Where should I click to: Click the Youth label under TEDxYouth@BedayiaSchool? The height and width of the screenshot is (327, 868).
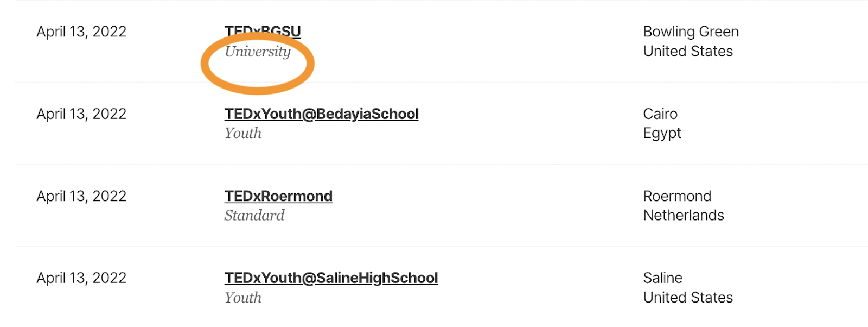click(x=243, y=134)
